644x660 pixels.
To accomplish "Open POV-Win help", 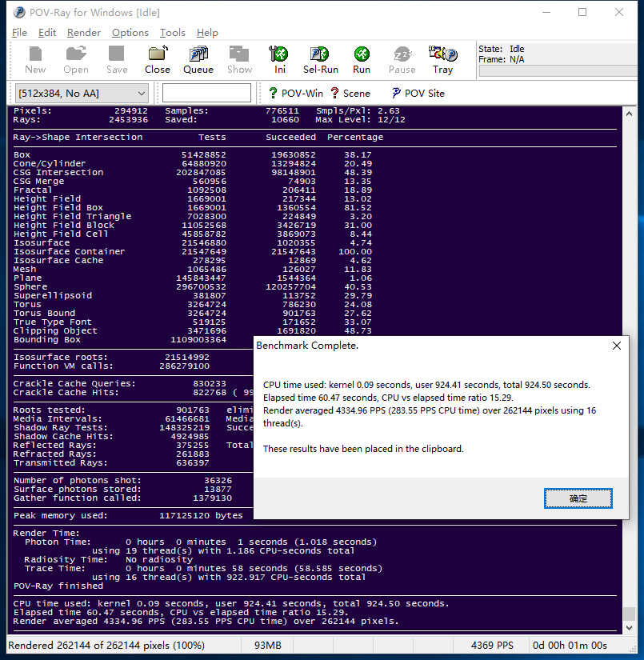I will click(296, 93).
